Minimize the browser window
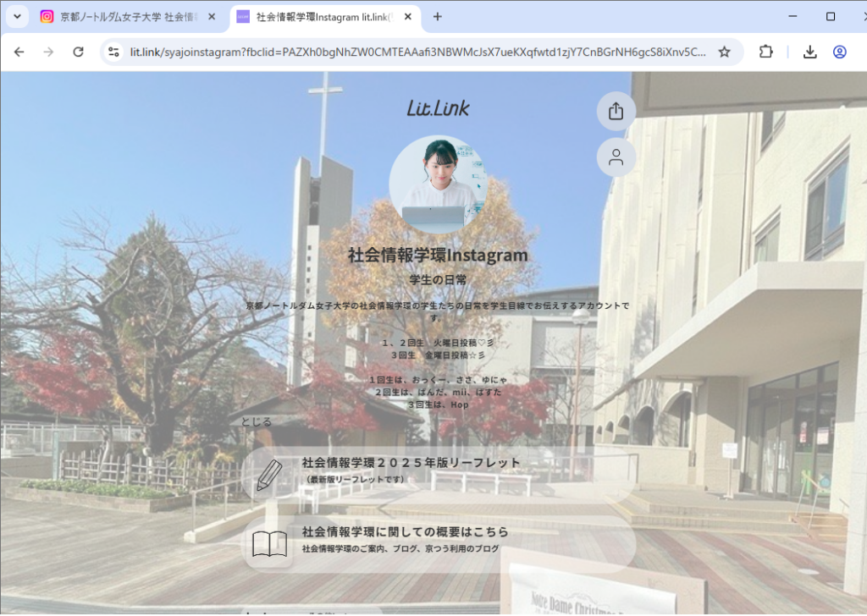Screen dimensions: 867x616 792,17
